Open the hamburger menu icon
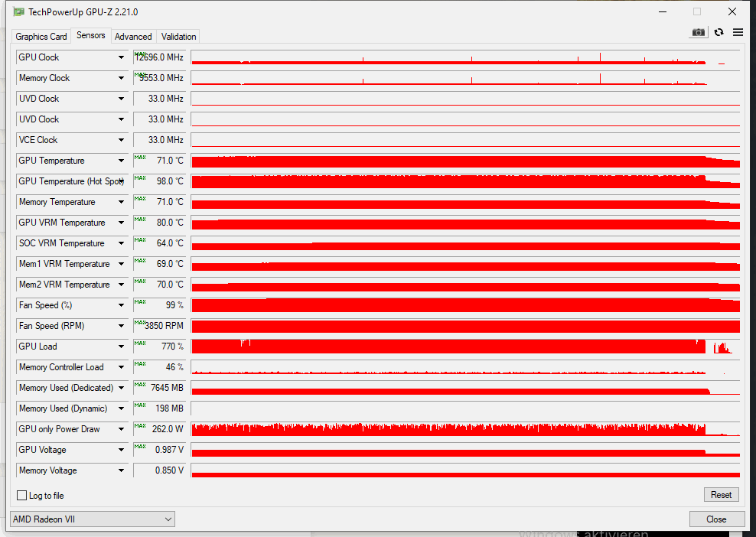Viewport: 756px width, 537px height. (738, 32)
